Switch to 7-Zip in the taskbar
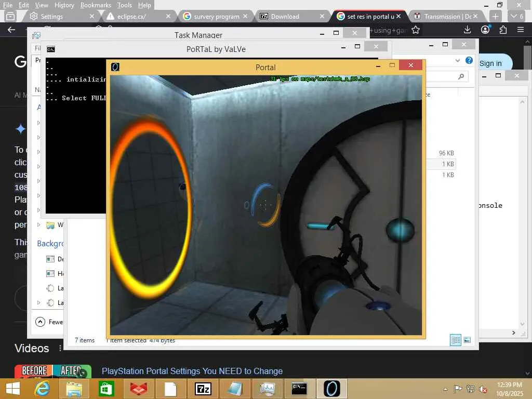 pyautogui.click(x=203, y=389)
